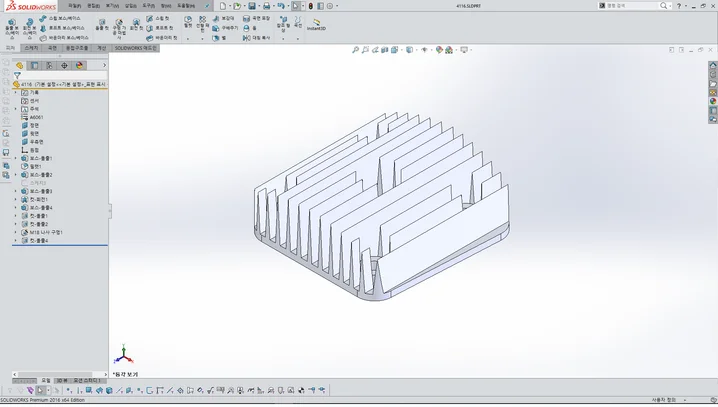Select the SOLIDWORKS 애드인 ribbon tab
This screenshot has width=718, height=407.
[135, 47]
